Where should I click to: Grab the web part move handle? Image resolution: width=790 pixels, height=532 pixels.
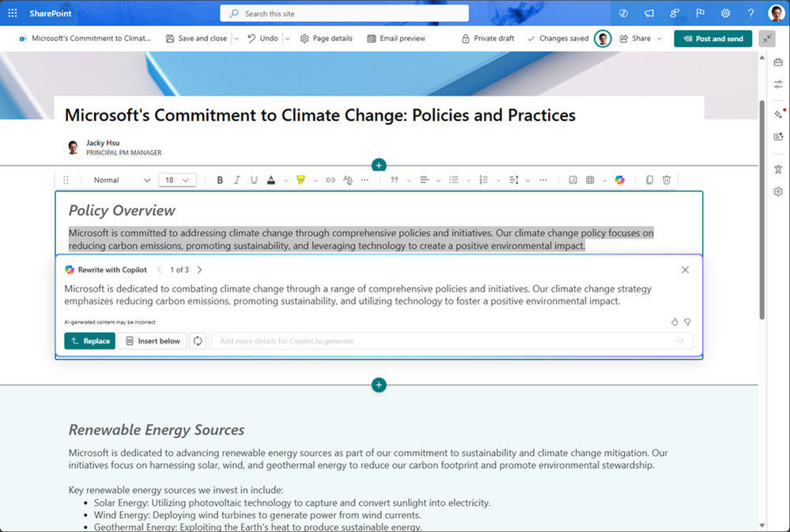click(x=66, y=180)
